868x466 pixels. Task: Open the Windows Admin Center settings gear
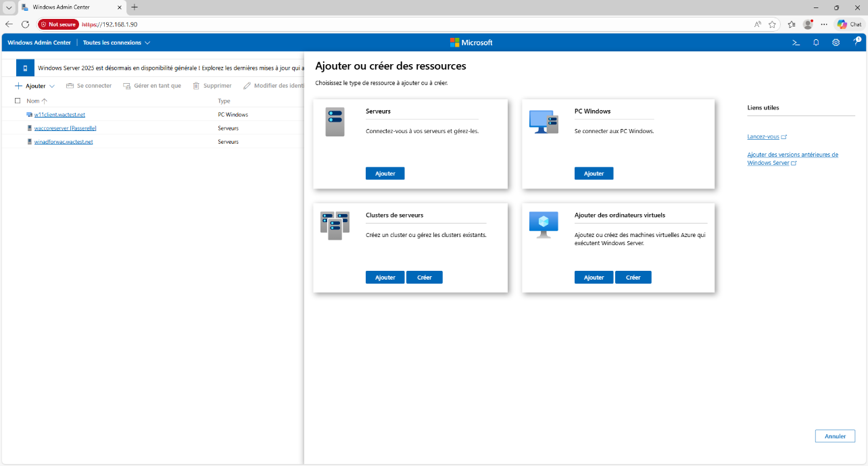pos(836,43)
